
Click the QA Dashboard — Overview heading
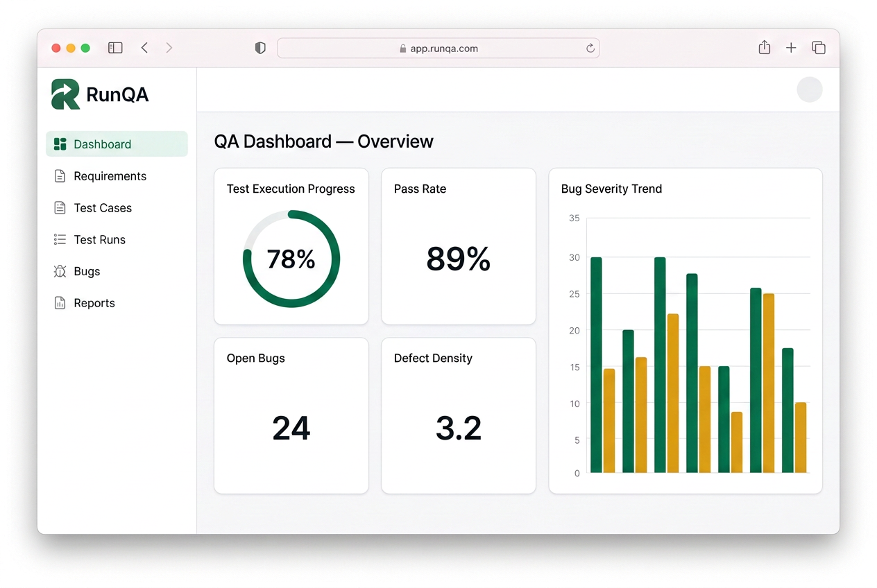[x=323, y=141]
